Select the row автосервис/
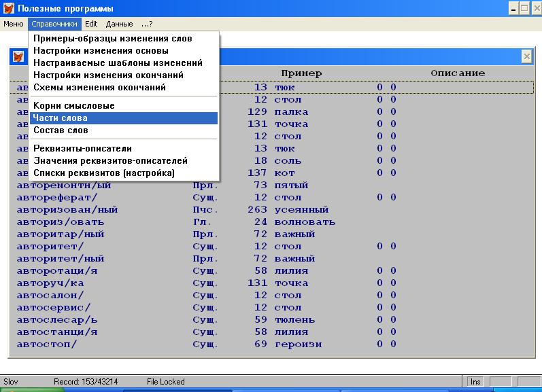 [x=271, y=307]
